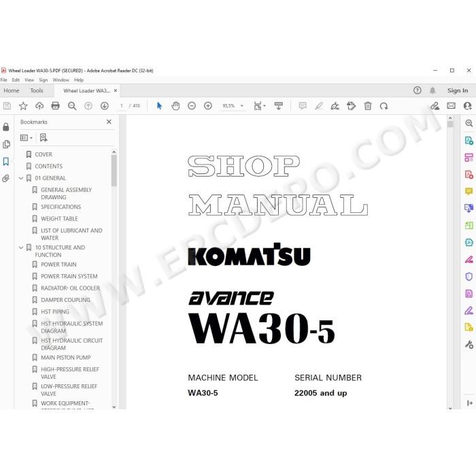Viewport: 476px width, 476px height.
Task: Click the Fill and Sign icon
Action: coord(335,106)
